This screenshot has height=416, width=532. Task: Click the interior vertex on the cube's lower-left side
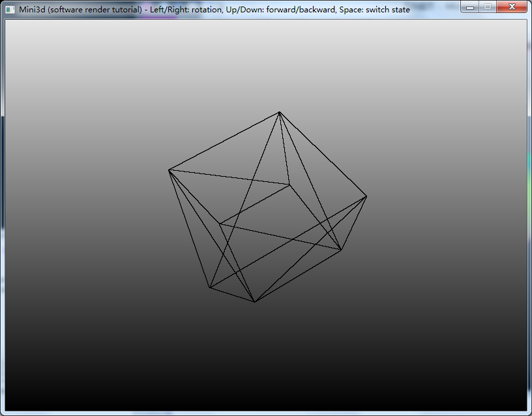tap(220, 224)
